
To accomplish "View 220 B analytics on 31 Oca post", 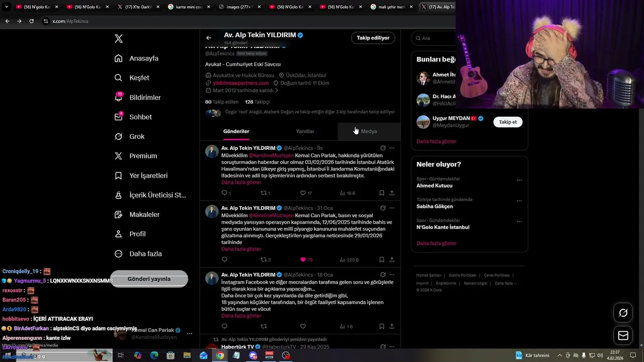I will click(349, 260).
